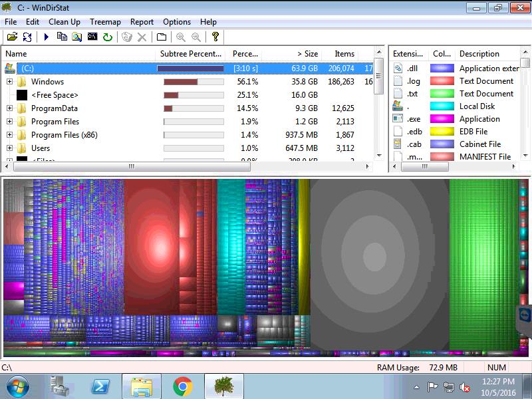Click the black square icon of <Free Space>
Screen dimensions: 532x399
[22, 95]
